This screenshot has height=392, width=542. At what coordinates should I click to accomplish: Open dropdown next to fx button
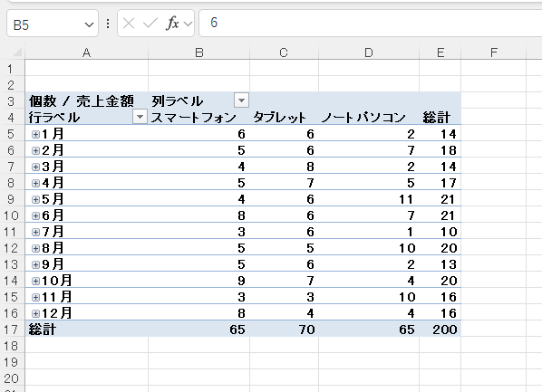[x=188, y=24]
